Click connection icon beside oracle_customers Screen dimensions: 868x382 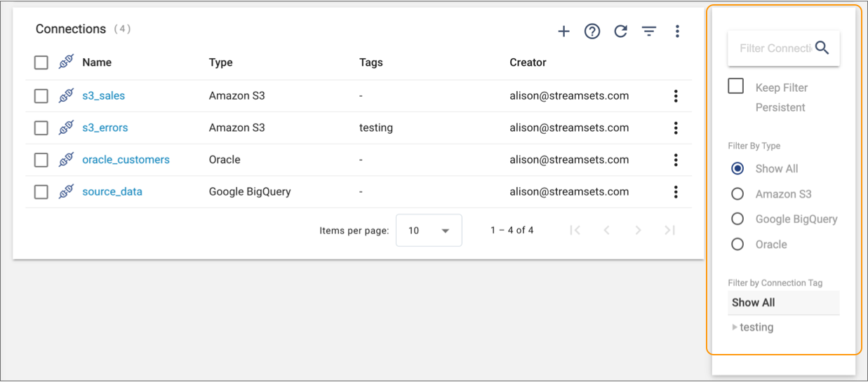(x=66, y=159)
